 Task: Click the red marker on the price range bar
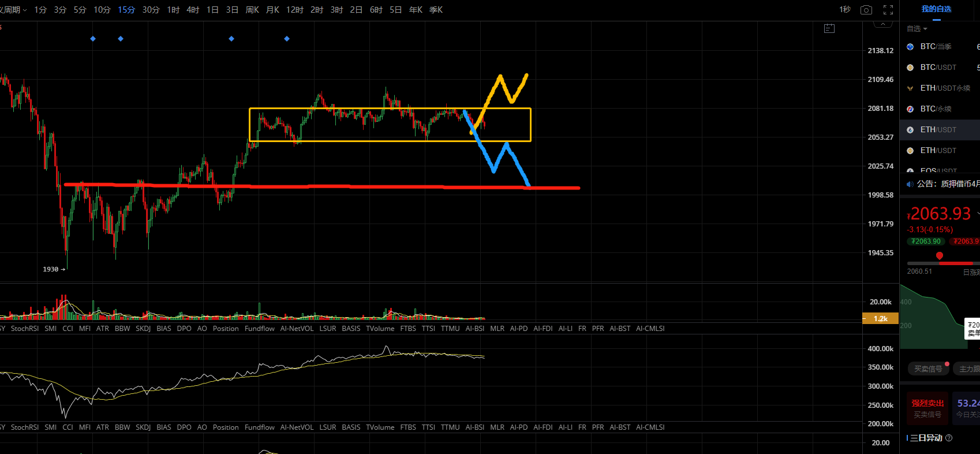(940, 256)
